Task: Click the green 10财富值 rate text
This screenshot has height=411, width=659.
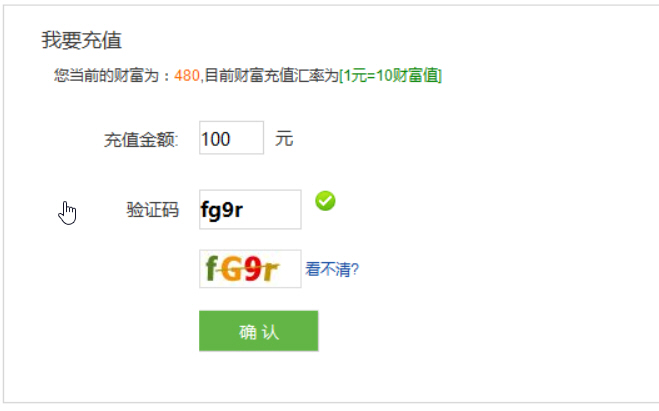Action: (x=407, y=76)
